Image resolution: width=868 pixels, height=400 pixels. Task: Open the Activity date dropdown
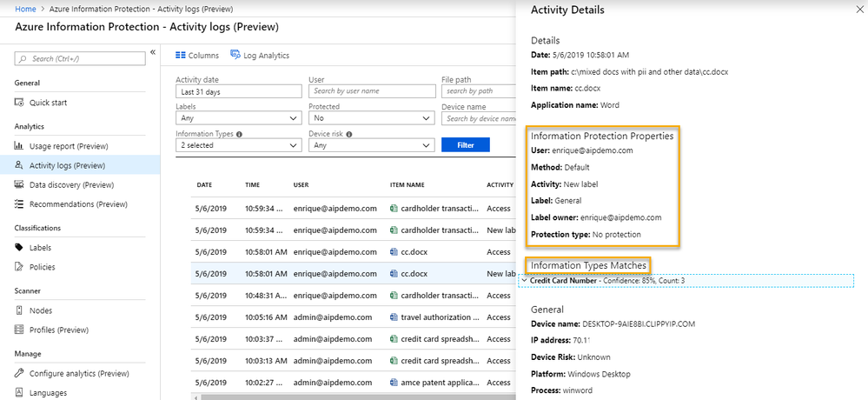point(237,91)
